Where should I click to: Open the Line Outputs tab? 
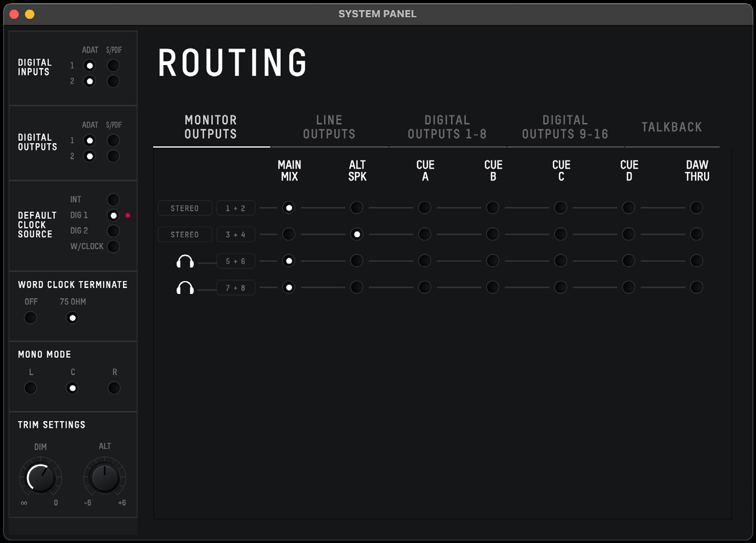(x=329, y=127)
